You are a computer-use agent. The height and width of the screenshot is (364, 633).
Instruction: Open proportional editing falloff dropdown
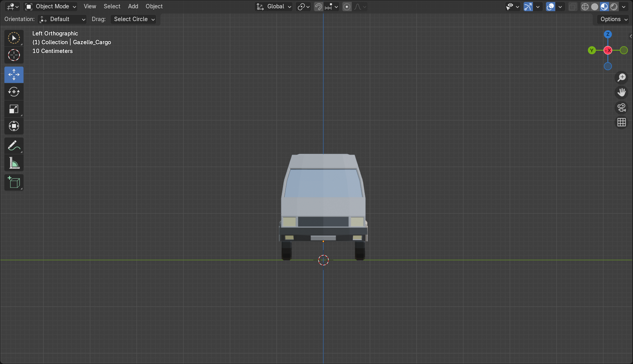(x=360, y=6)
